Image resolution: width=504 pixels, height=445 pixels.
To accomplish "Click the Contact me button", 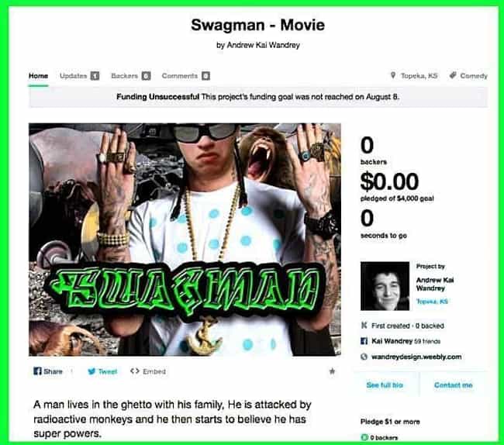I will pyautogui.click(x=454, y=385).
